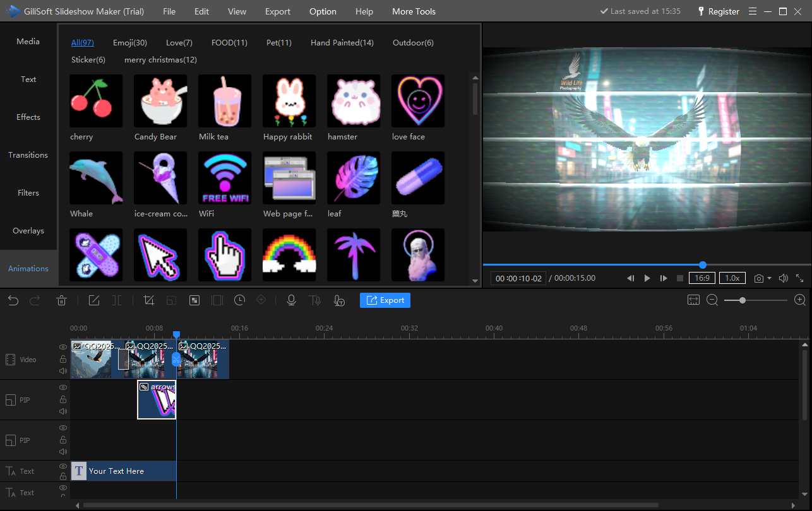Zoom out the timeline
812x511 pixels.
(712, 300)
